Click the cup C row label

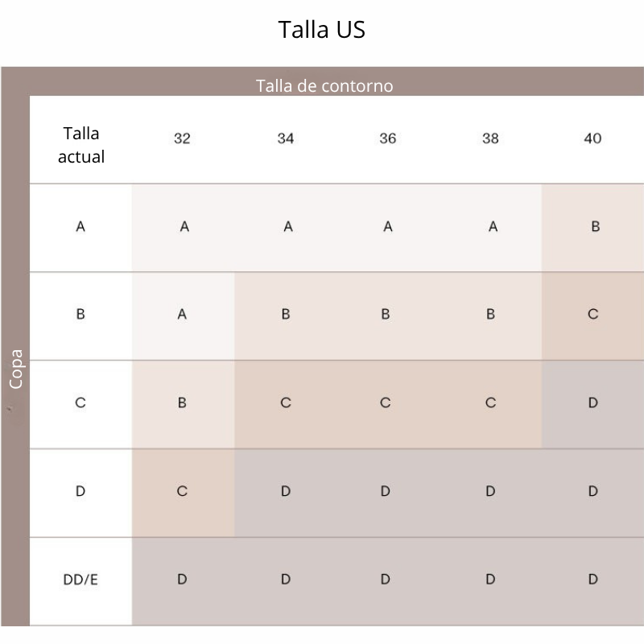click(80, 403)
